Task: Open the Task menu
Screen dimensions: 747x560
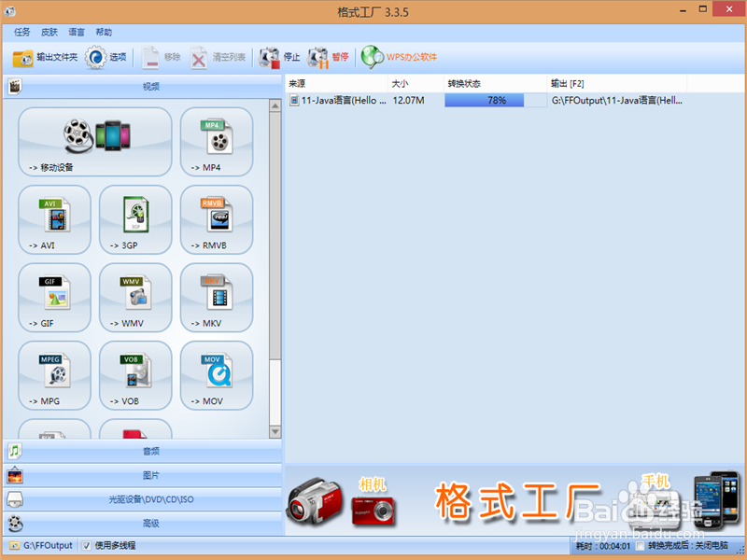Action: point(21,32)
